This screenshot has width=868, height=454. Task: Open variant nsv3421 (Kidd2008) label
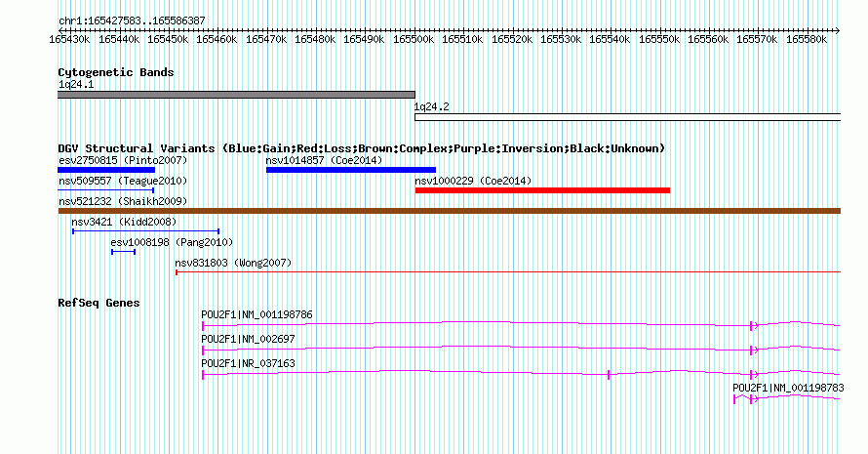(124, 222)
